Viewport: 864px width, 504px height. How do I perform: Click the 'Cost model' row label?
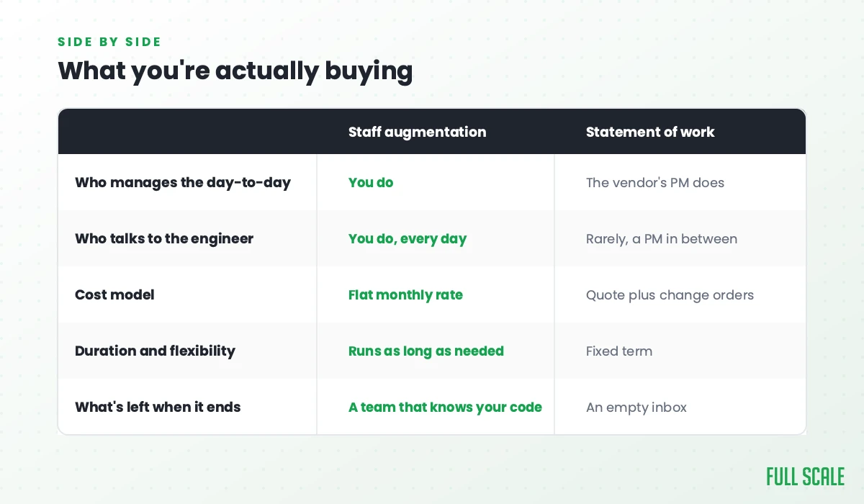tap(114, 295)
